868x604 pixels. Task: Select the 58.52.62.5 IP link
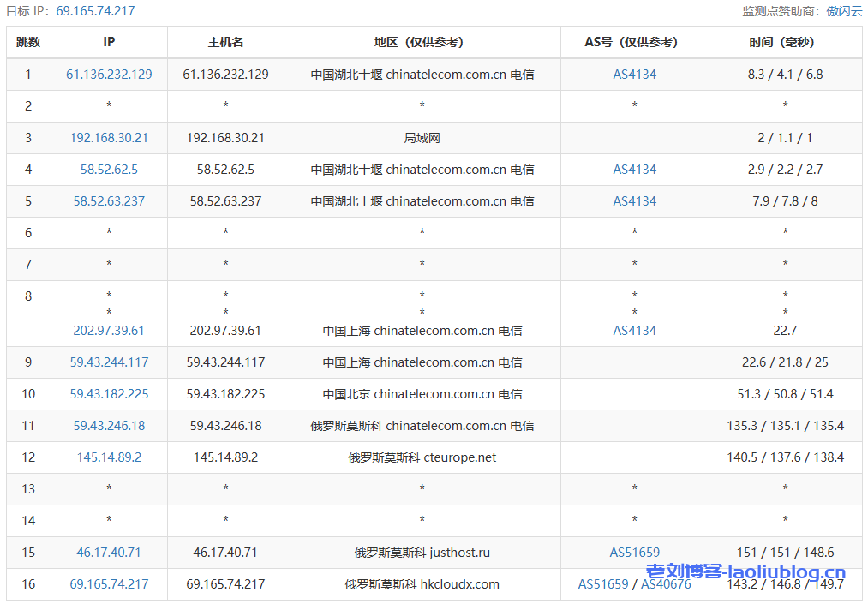[x=108, y=170]
